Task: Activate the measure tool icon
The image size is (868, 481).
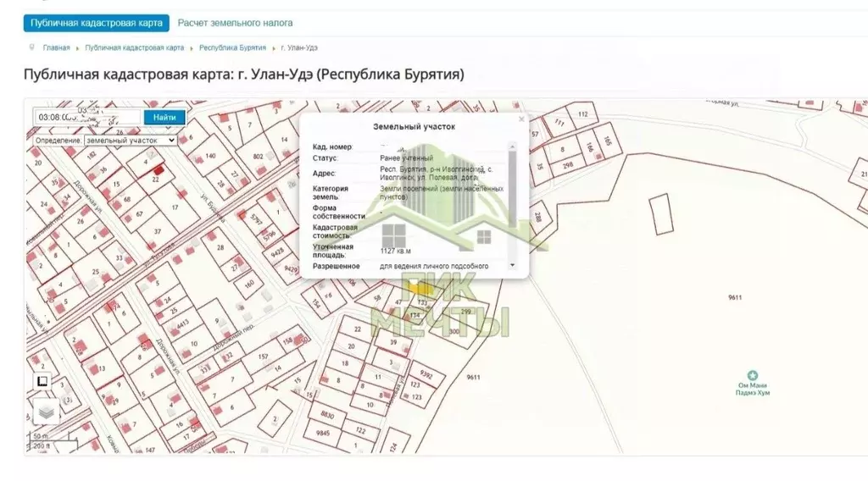Action: pos(43,382)
